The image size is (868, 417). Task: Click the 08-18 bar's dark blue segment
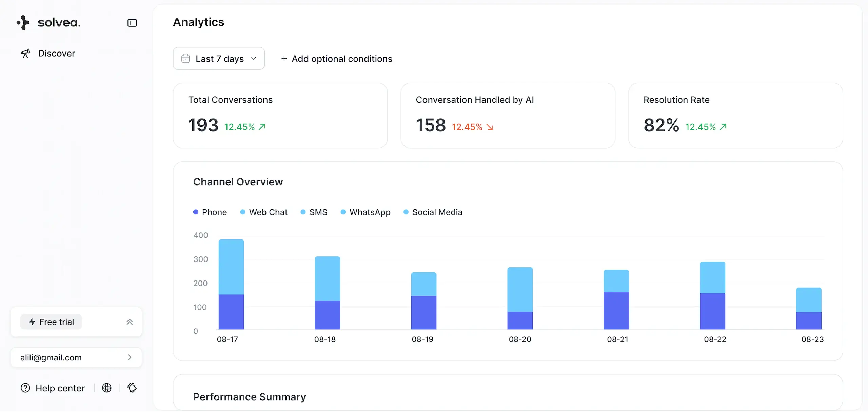coord(328,315)
